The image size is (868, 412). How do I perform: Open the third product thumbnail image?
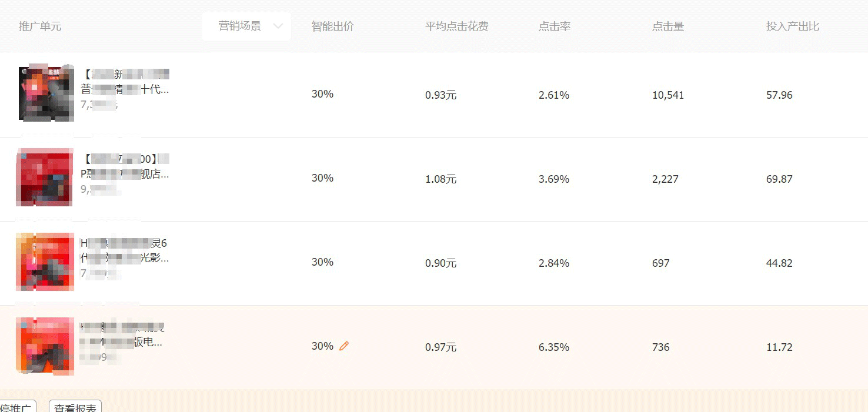(x=45, y=262)
